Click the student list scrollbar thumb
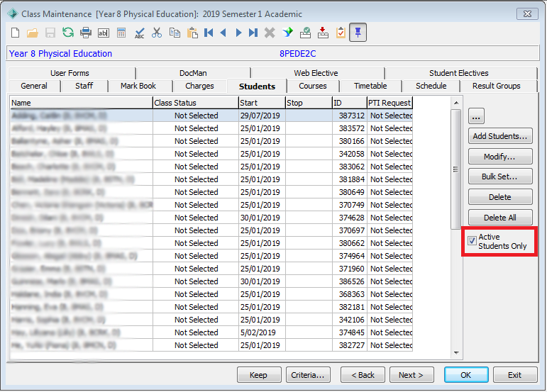The image size is (547, 392). [455, 169]
